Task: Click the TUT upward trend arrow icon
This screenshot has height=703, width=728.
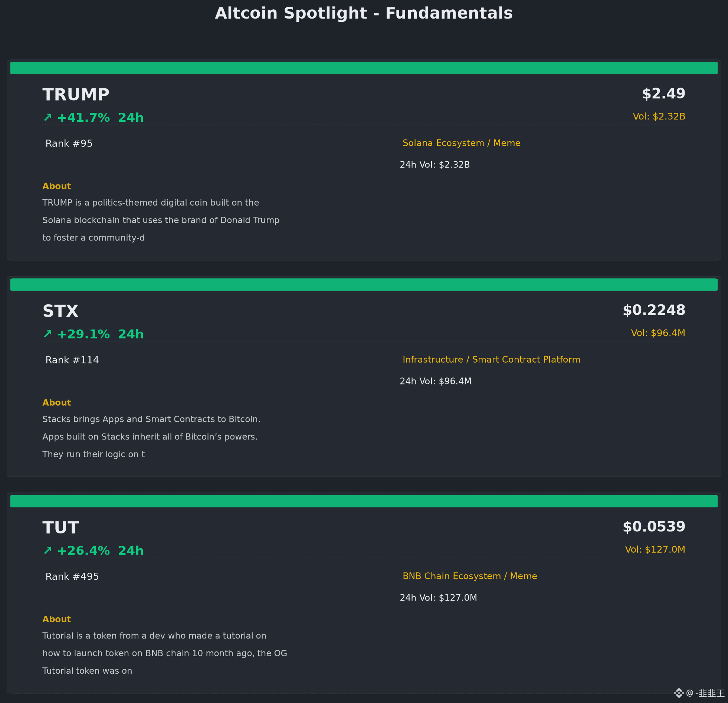Action: click(47, 551)
